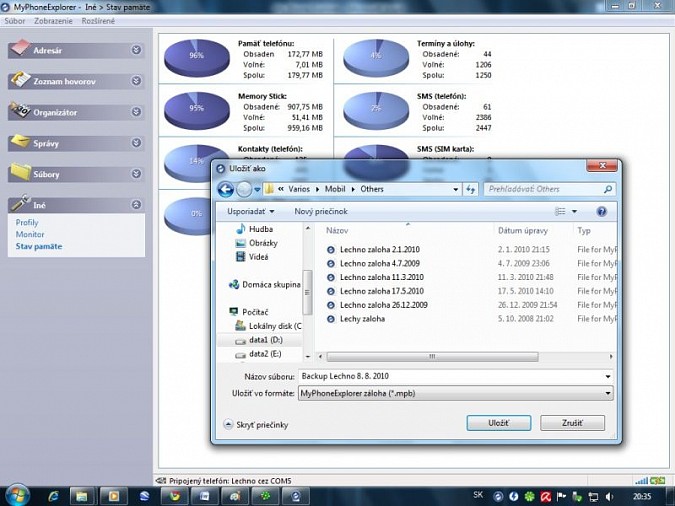The height and width of the screenshot is (506, 675).
Task: Open the recent locations dropdown beside the nav arrows
Action: click(257, 189)
